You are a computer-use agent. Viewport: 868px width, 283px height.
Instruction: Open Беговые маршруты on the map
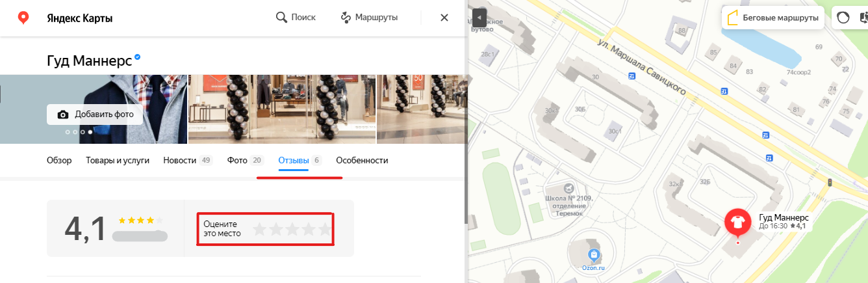click(x=773, y=18)
